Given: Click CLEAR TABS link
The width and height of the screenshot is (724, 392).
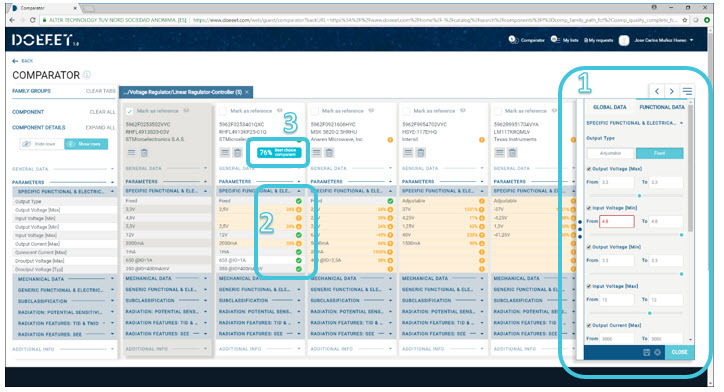Looking at the screenshot, I should click(x=101, y=91).
